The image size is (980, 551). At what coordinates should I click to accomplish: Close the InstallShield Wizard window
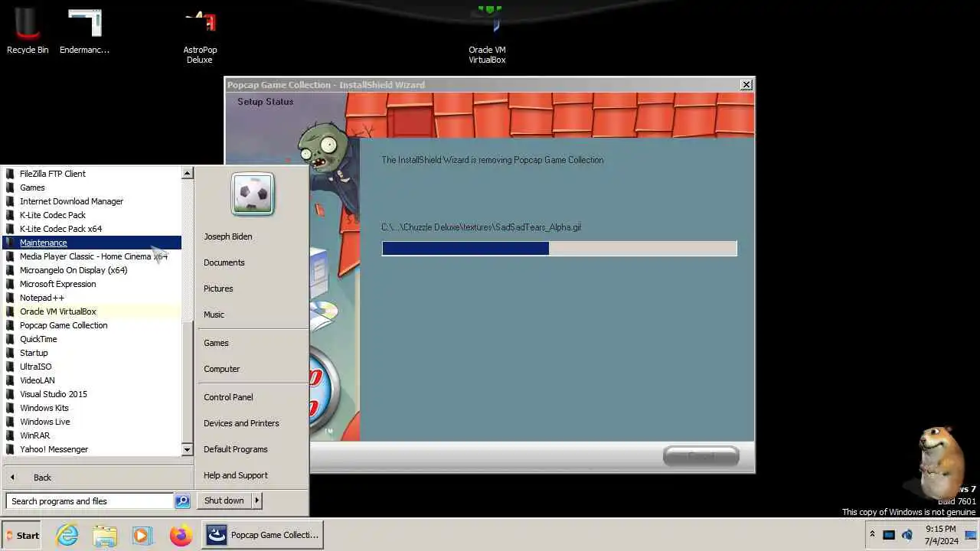[746, 85]
